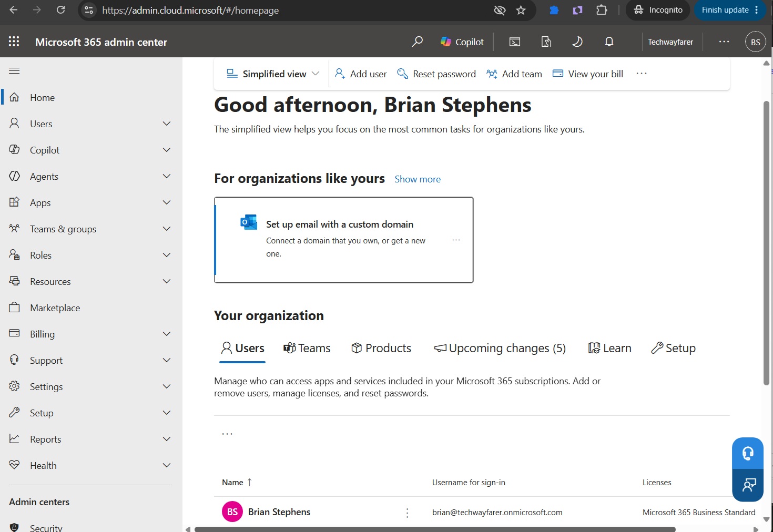Open the notifications bell
The height and width of the screenshot is (532, 773).
tap(609, 42)
